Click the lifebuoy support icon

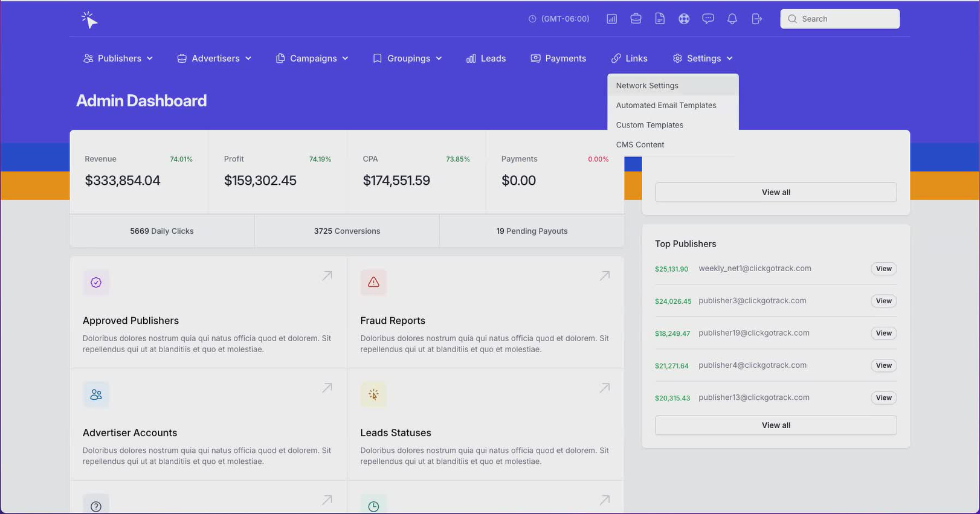click(x=684, y=19)
